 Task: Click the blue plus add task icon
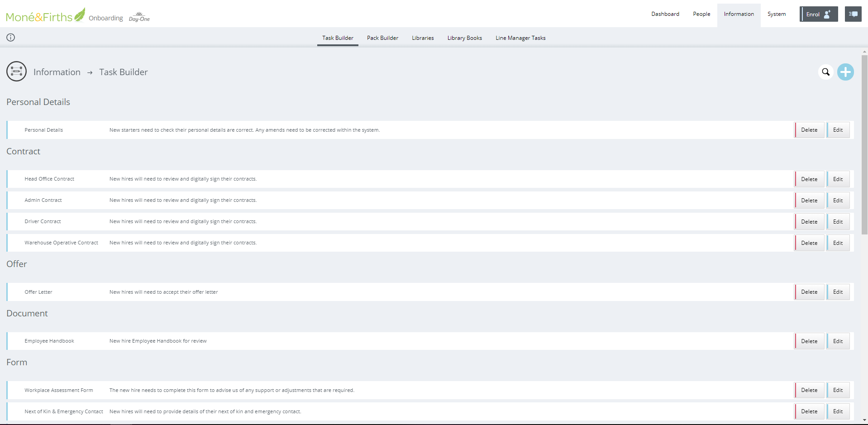[x=845, y=72]
